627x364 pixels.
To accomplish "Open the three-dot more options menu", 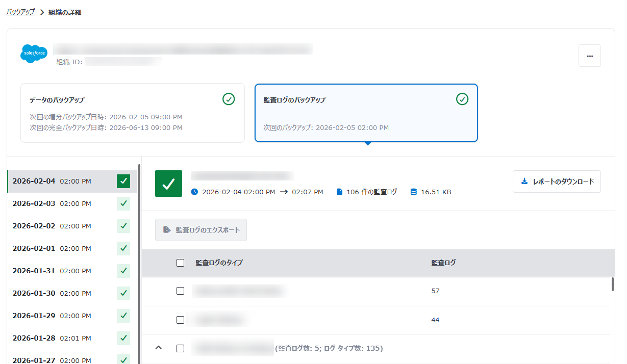I will click(589, 56).
